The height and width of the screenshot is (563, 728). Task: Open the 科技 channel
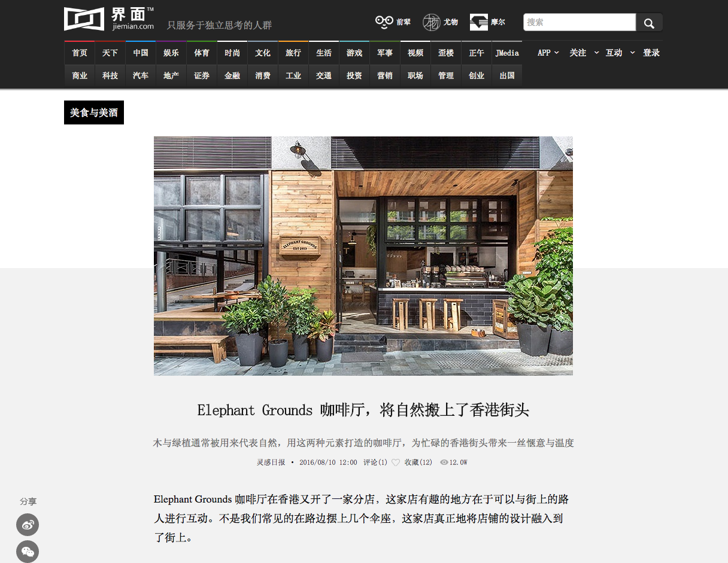pos(110,75)
